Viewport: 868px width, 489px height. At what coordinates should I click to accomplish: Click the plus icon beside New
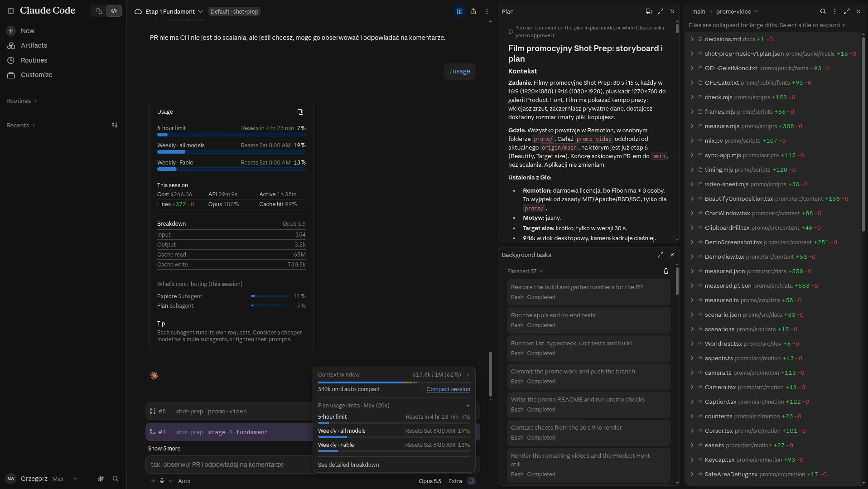point(11,31)
